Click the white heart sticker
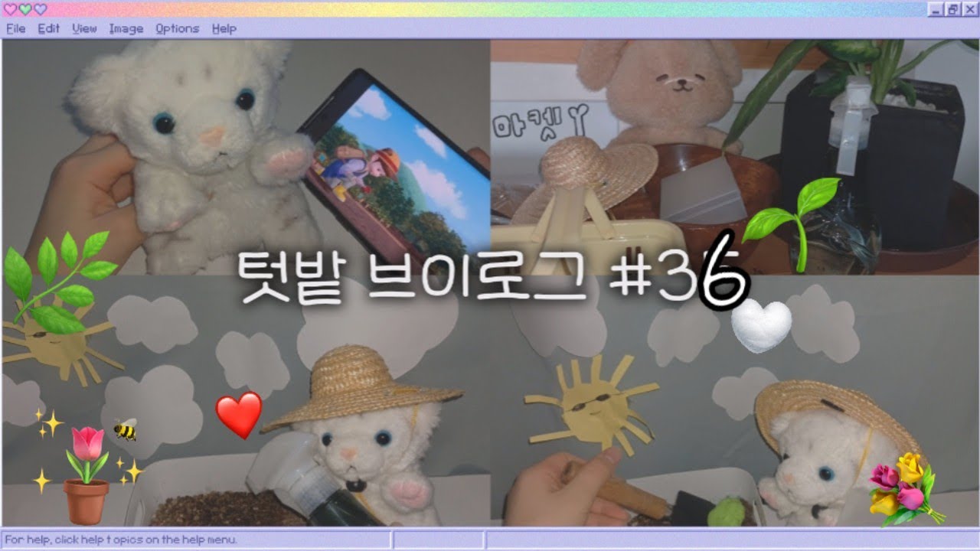This screenshot has height=551, width=980. (x=761, y=327)
